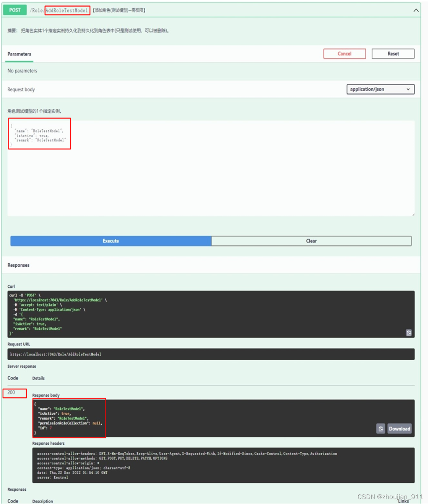Click the 'No parameters' text
The width and height of the screenshot is (429, 504).
23,71
